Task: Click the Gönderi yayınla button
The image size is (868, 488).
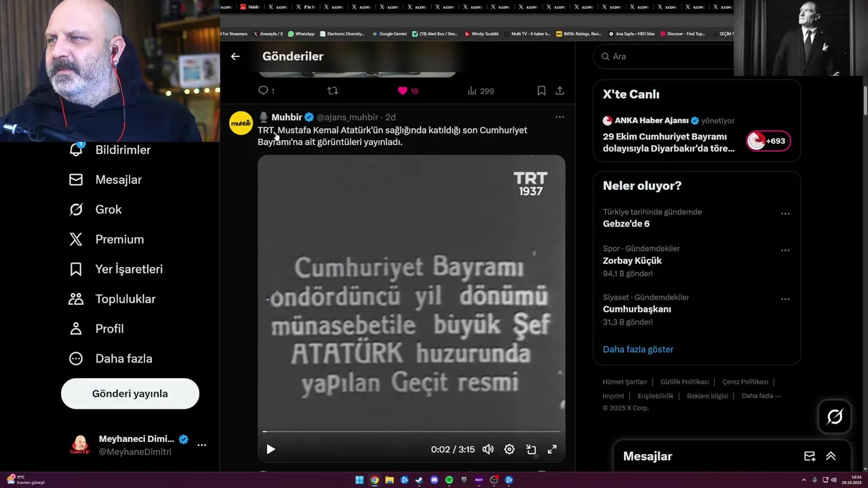Action: pyautogui.click(x=130, y=394)
